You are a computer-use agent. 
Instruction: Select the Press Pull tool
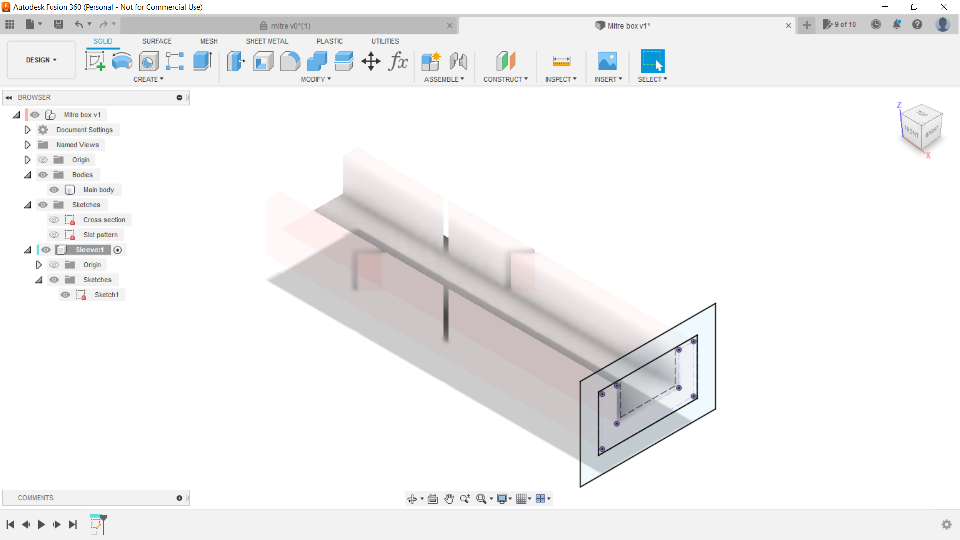click(x=237, y=62)
